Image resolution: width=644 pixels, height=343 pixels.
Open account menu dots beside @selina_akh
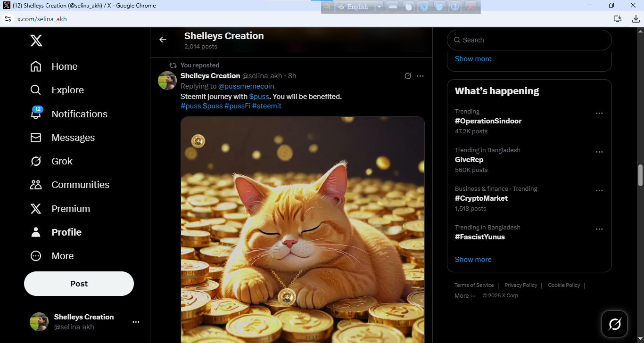136,322
